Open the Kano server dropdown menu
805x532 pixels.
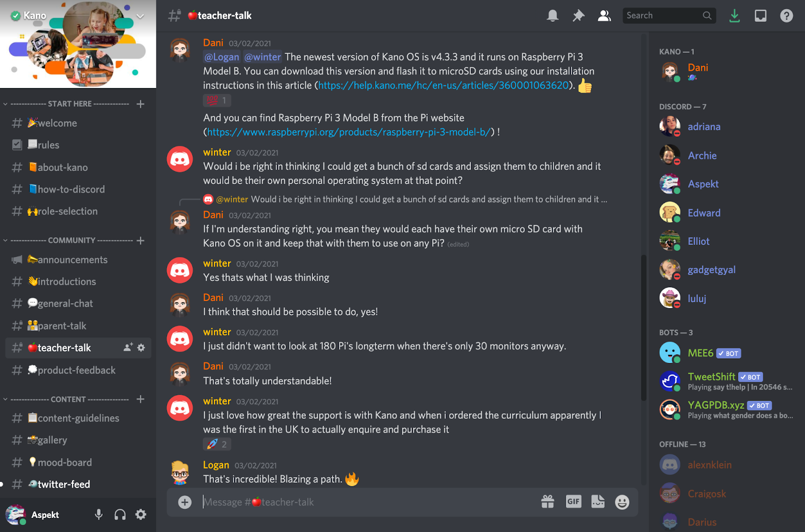[140, 16]
